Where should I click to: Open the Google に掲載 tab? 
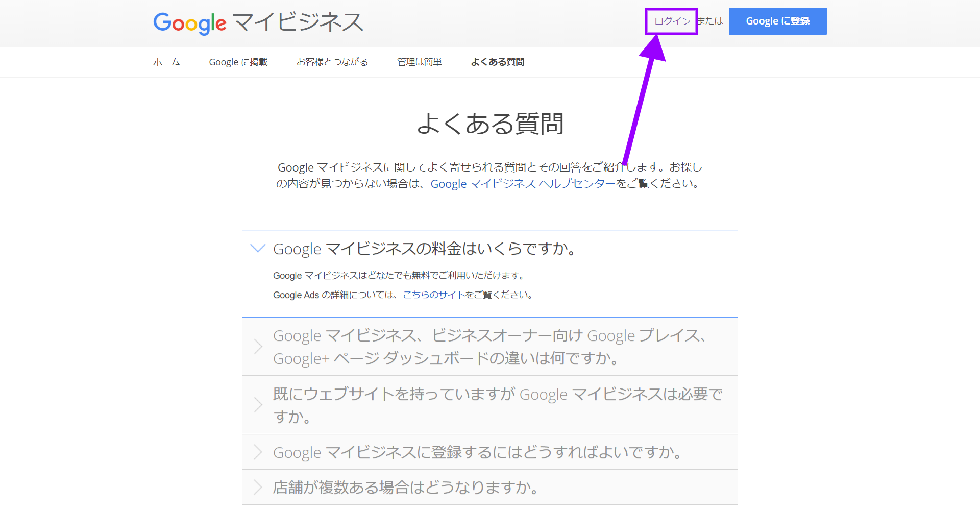[x=238, y=62]
